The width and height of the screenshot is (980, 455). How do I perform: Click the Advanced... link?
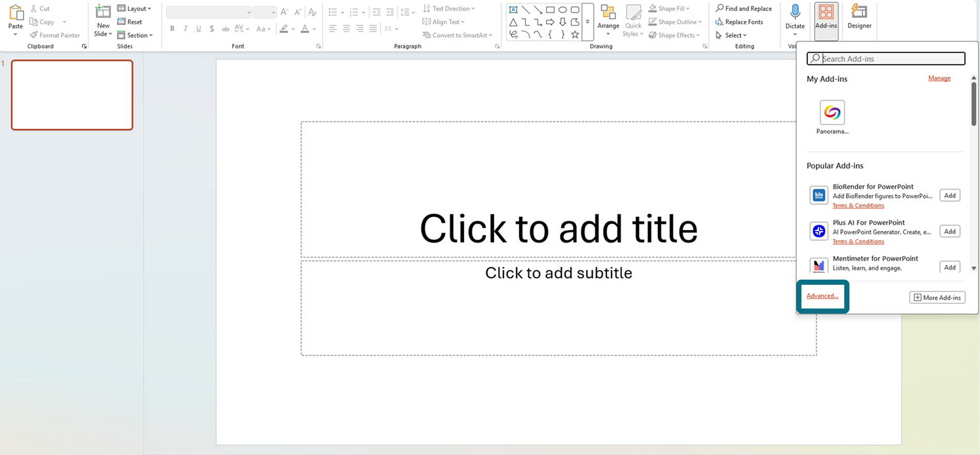point(823,296)
